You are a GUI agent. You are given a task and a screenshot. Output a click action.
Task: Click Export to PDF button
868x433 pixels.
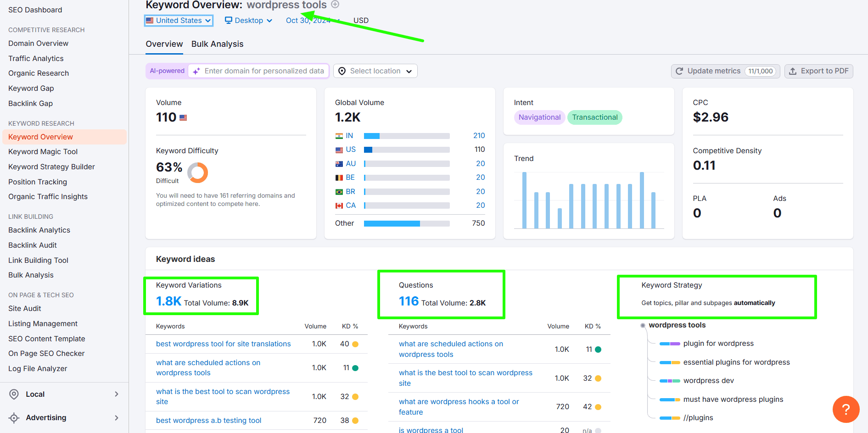[818, 71]
